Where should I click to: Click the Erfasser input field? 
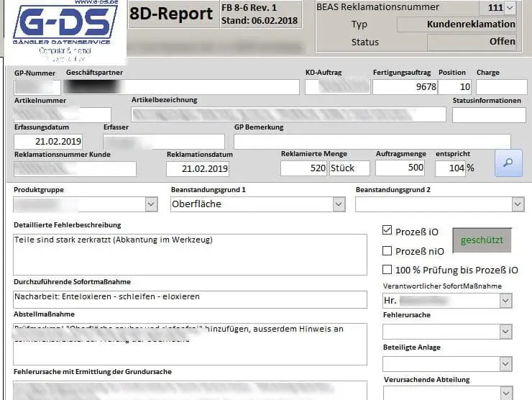click(164, 141)
